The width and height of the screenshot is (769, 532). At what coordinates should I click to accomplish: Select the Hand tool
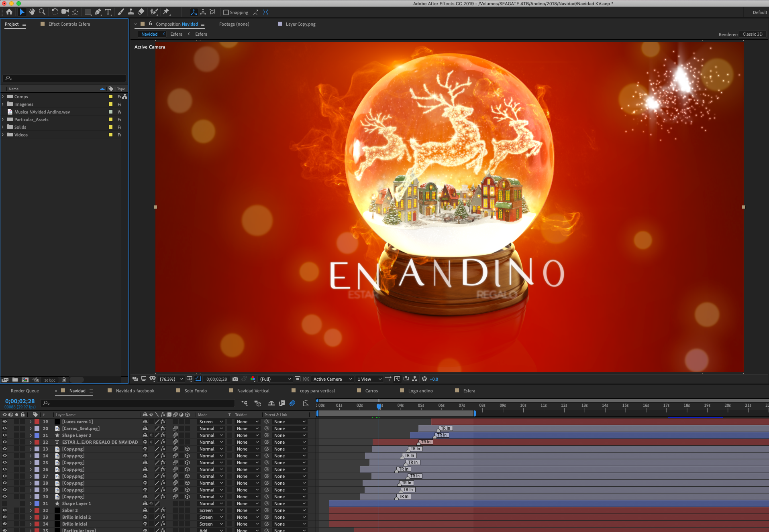(32, 12)
